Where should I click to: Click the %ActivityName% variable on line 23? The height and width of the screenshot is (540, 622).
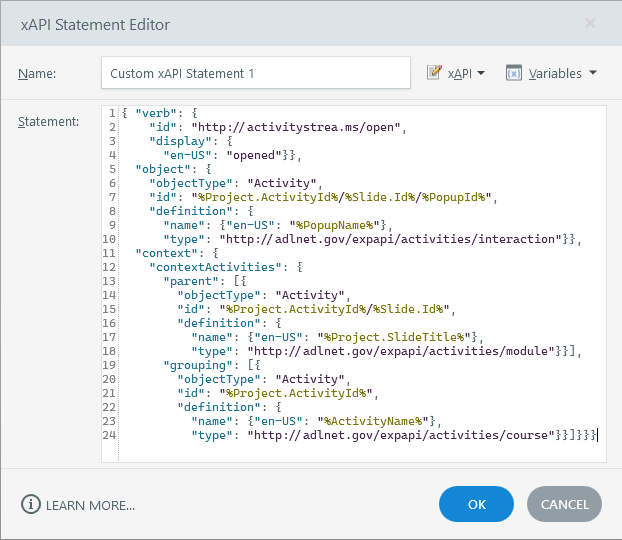(x=369, y=421)
